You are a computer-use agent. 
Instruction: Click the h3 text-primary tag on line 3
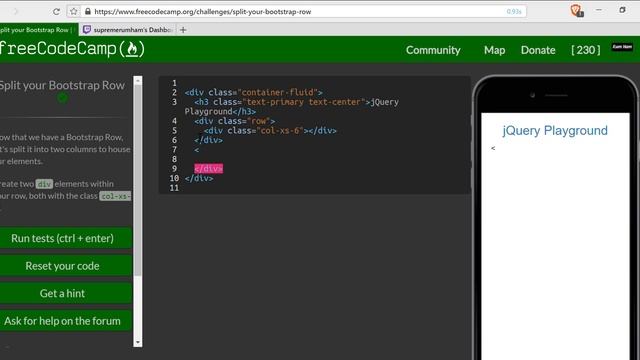click(282, 102)
